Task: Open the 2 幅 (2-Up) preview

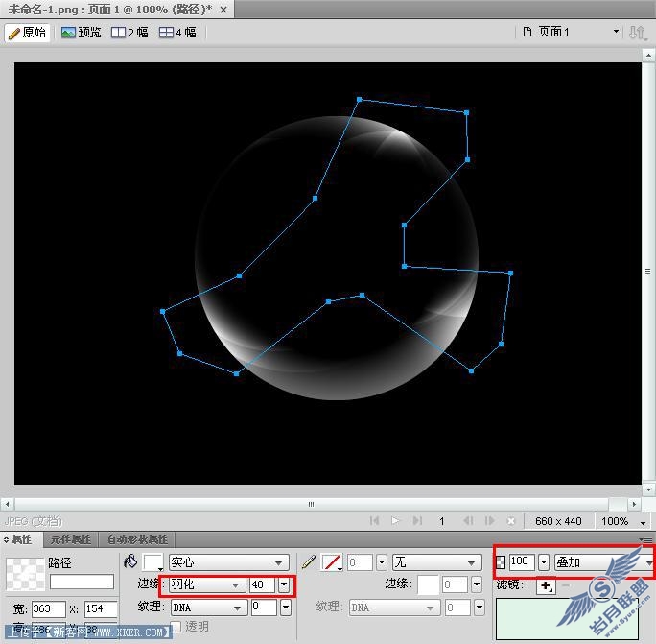Action: point(129,33)
